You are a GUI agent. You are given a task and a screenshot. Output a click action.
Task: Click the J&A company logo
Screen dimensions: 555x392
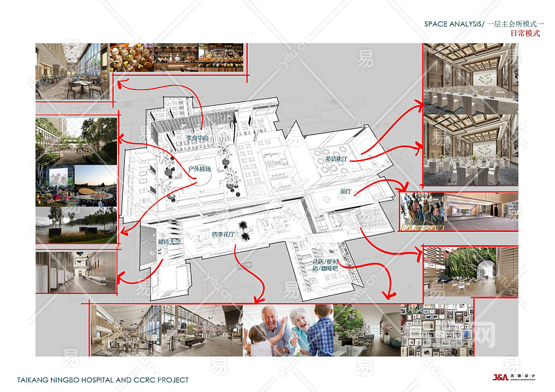[x=514, y=377]
